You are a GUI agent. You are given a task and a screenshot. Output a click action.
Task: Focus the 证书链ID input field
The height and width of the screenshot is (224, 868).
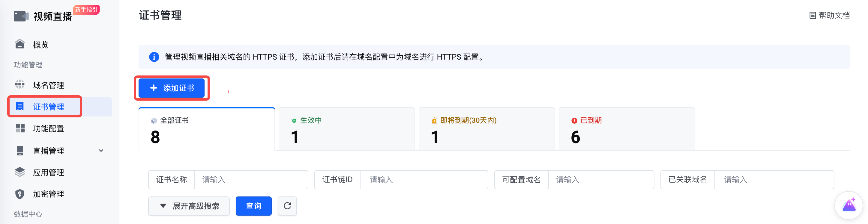pos(423,180)
